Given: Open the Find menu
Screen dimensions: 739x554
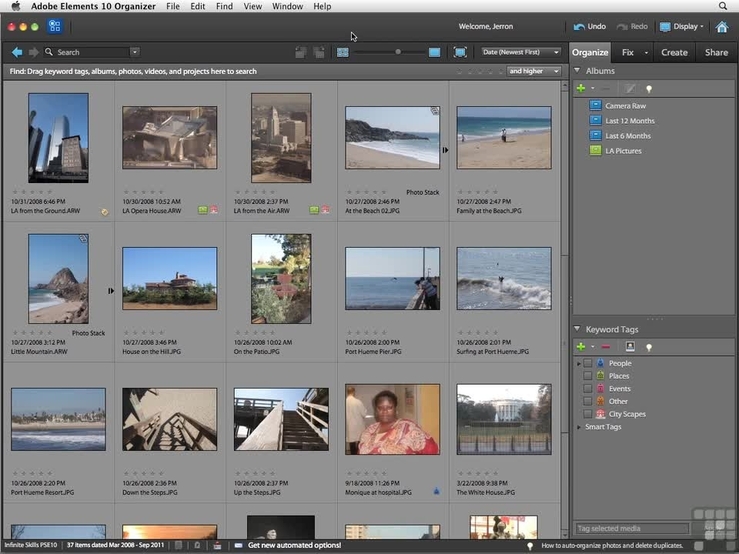Looking at the screenshot, I should pos(224,6).
